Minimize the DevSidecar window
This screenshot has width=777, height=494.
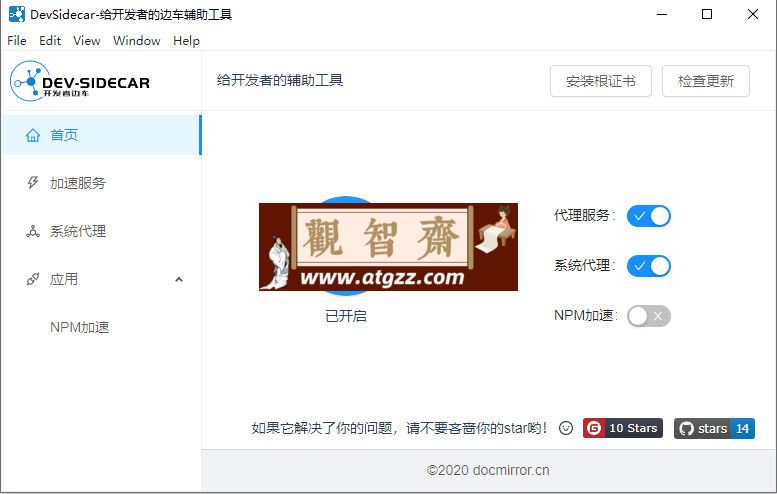[662, 14]
